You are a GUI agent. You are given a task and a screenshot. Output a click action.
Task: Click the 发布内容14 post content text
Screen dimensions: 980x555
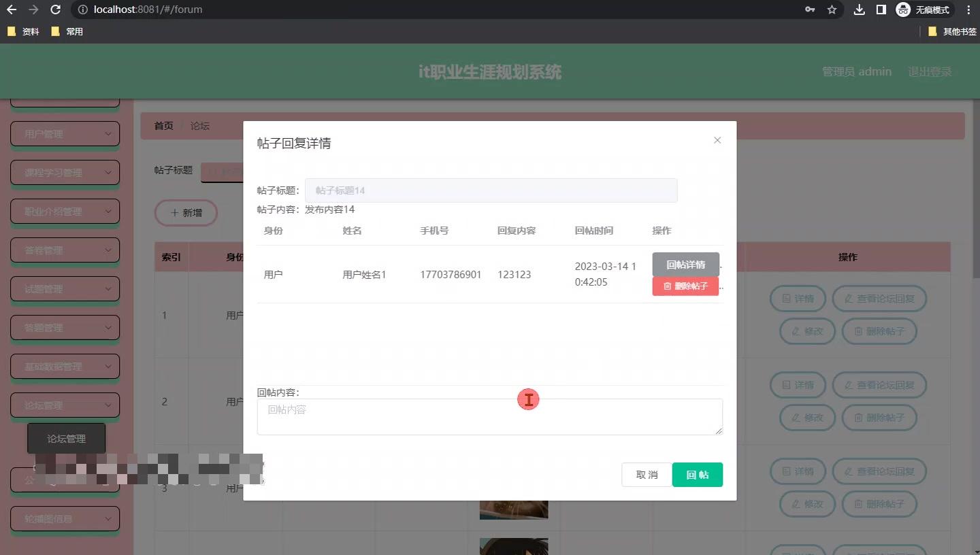[x=329, y=209]
